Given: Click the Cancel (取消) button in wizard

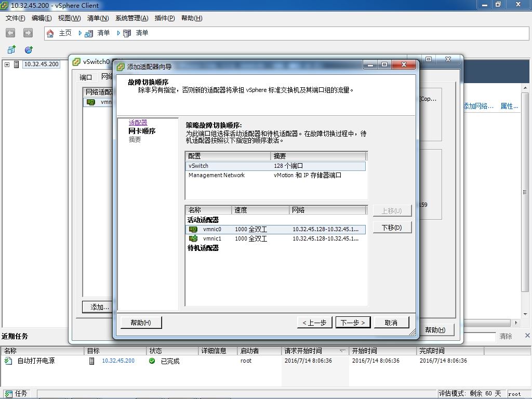Looking at the screenshot, I should 392,323.
